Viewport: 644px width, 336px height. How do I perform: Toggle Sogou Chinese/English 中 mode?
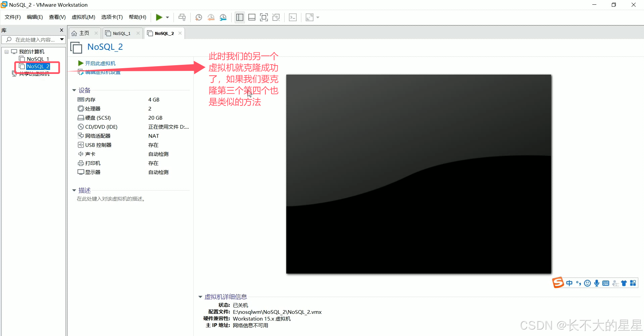pyautogui.click(x=569, y=283)
